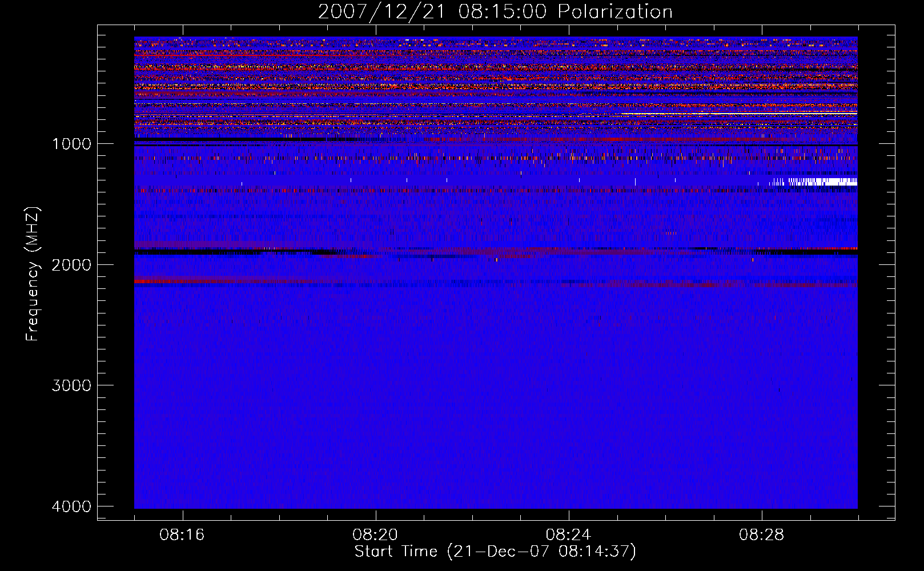This screenshot has width=924, height=571.
Task: Click the 08:16 time tick label
Action: (182, 535)
